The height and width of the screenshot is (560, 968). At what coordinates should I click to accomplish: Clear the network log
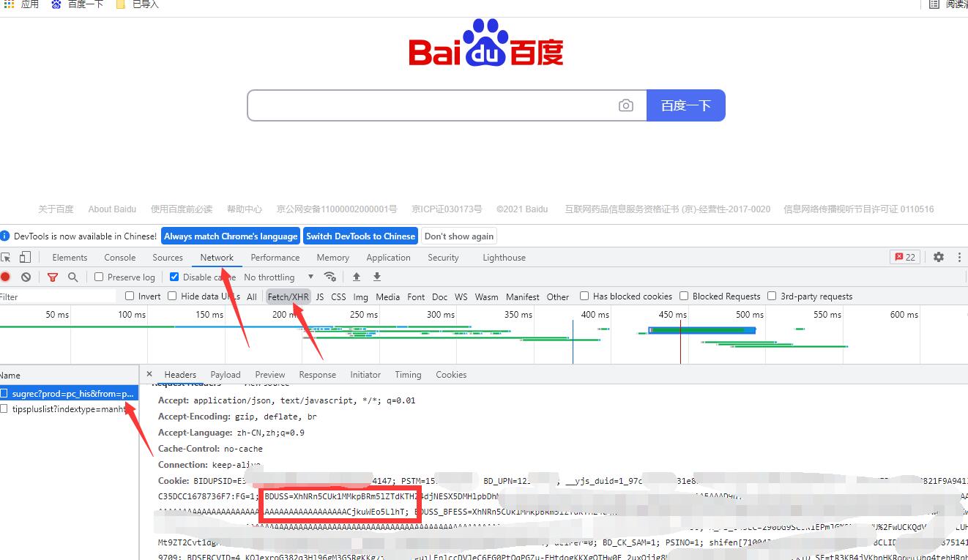click(26, 277)
